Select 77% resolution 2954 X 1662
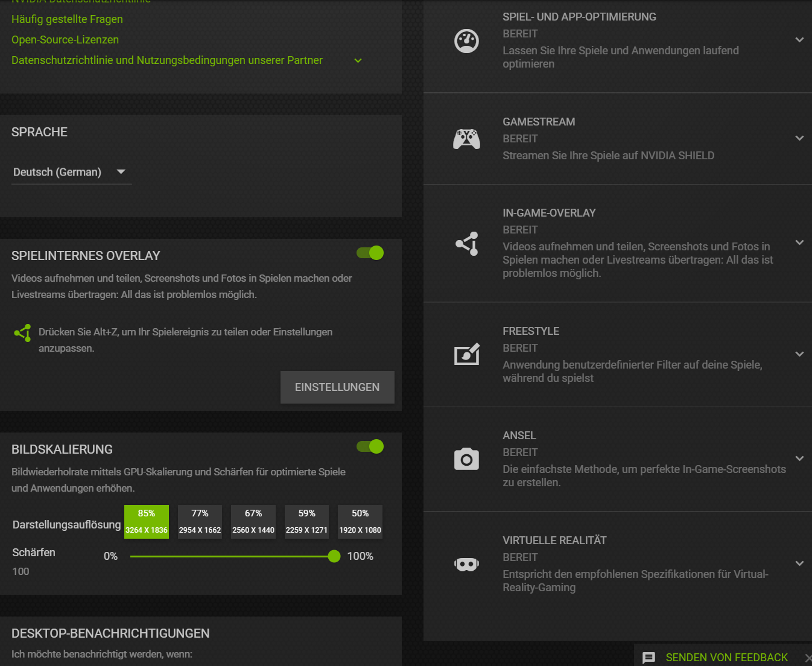This screenshot has height=666, width=812. pyautogui.click(x=200, y=522)
